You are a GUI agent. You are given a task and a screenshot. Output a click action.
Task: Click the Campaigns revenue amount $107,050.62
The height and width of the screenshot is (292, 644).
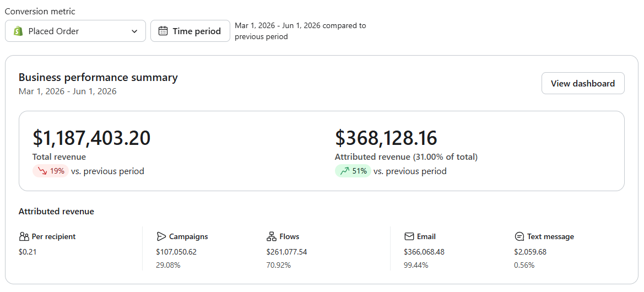(x=176, y=252)
